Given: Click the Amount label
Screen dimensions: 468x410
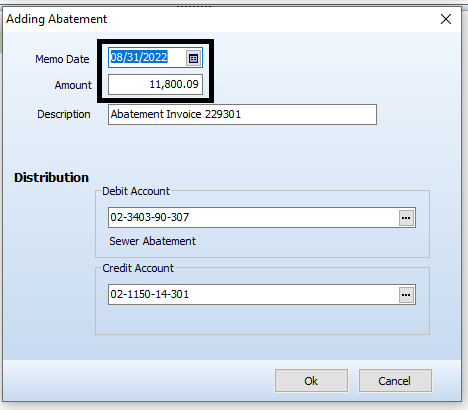Looking at the screenshot, I should click(x=73, y=85).
